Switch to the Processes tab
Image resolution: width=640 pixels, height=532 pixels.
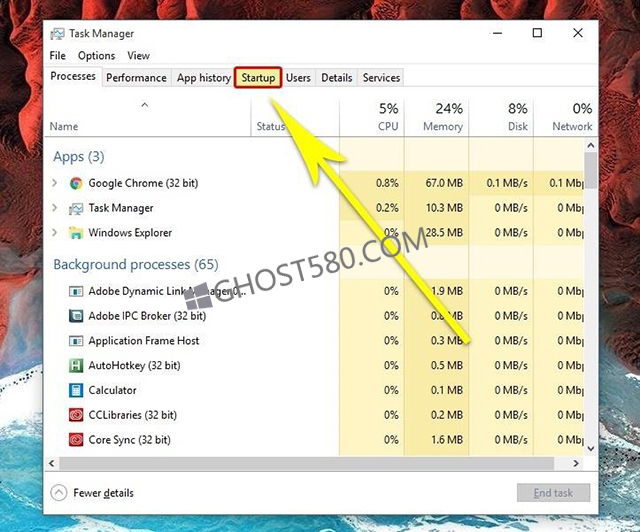(x=73, y=76)
